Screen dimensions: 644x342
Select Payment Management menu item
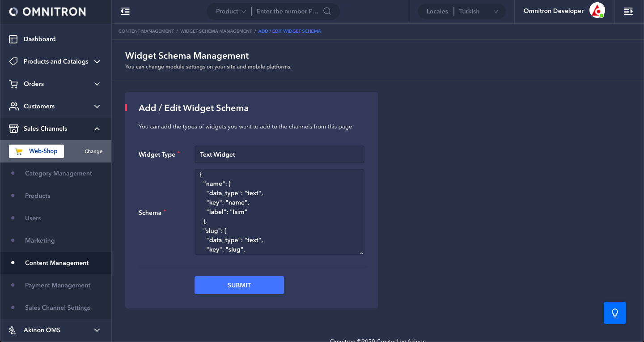point(58,285)
